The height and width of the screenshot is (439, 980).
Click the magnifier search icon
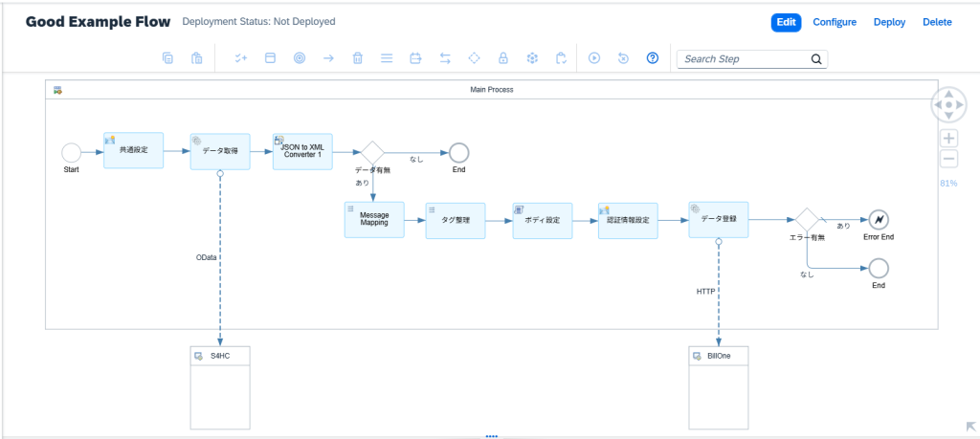tap(816, 59)
